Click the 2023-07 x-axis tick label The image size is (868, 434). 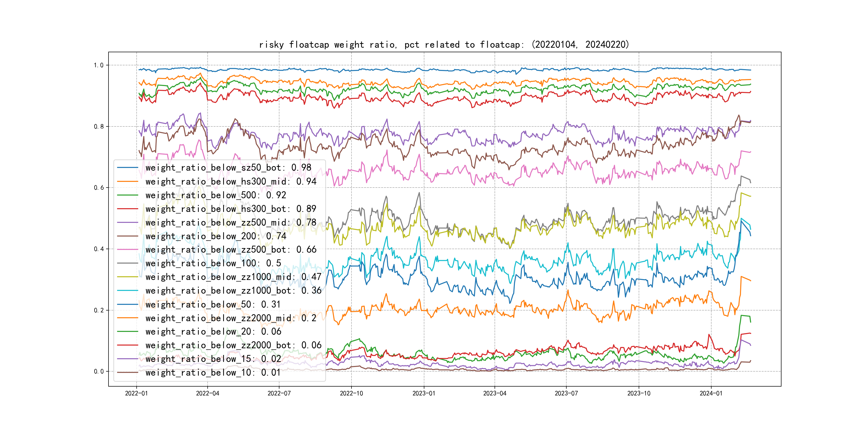pos(566,393)
